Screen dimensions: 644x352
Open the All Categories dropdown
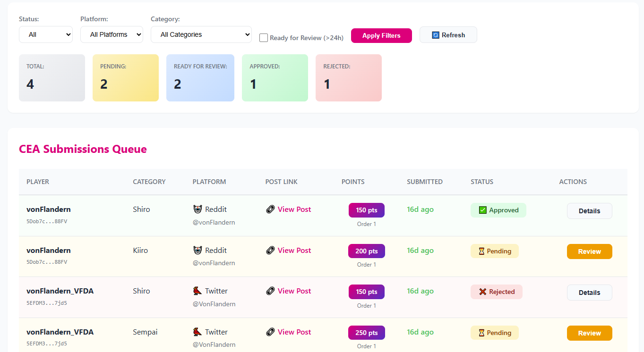pos(201,34)
